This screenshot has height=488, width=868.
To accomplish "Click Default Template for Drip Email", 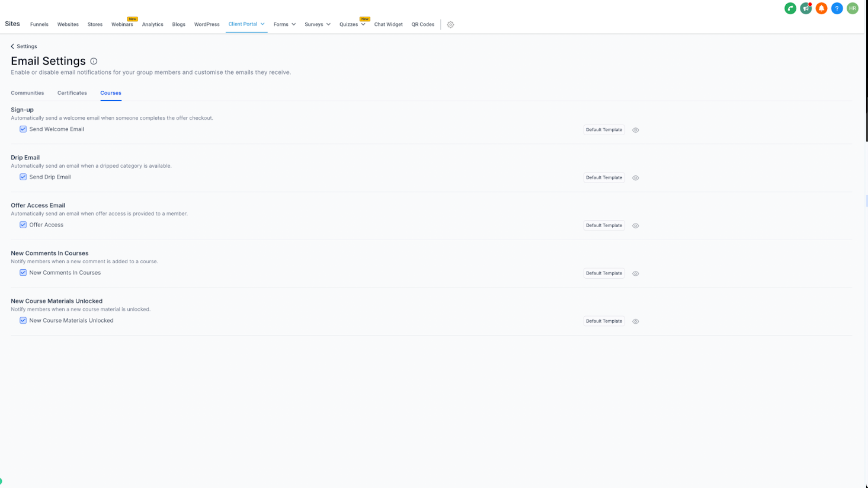I will click(604, 177).
